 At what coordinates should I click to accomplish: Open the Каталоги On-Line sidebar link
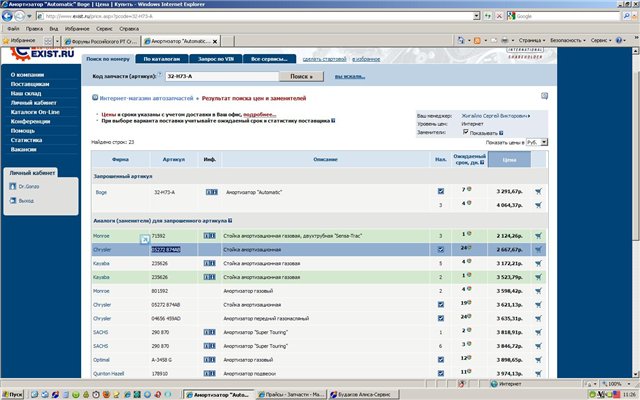35,112
